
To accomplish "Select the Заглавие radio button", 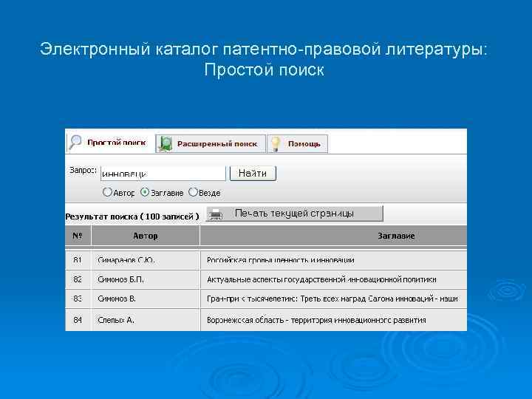I will pos(145,192).
